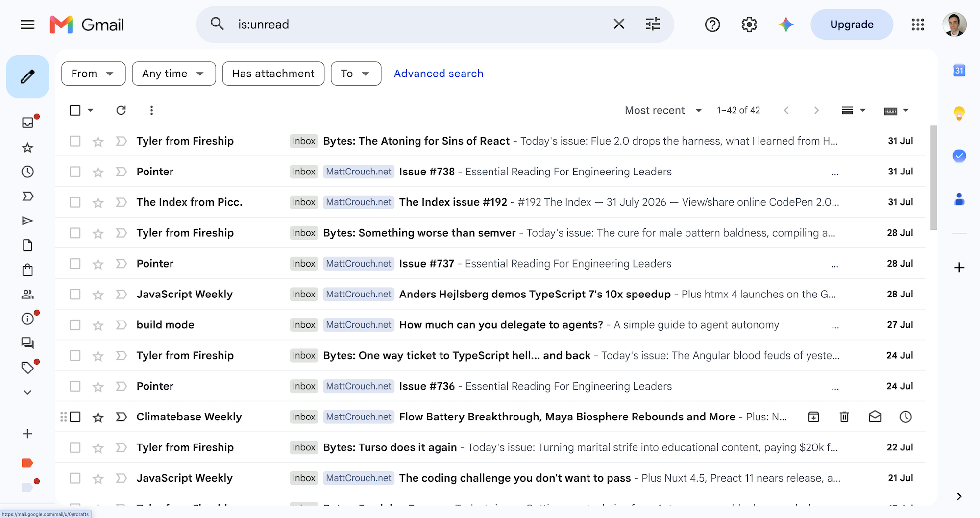Open the More options three-dot menu
Viewport: 980px width, 518px height.
tap(151, 110)
